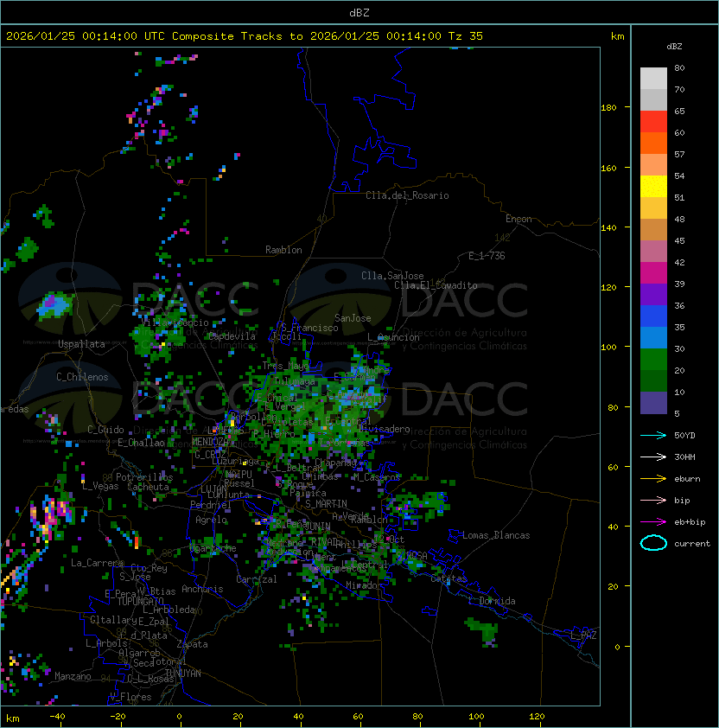Image resolution: width=719 pixels, height=728 pixels.
Task: Click the 'E_Challao' map label
Action: [141, 443]
